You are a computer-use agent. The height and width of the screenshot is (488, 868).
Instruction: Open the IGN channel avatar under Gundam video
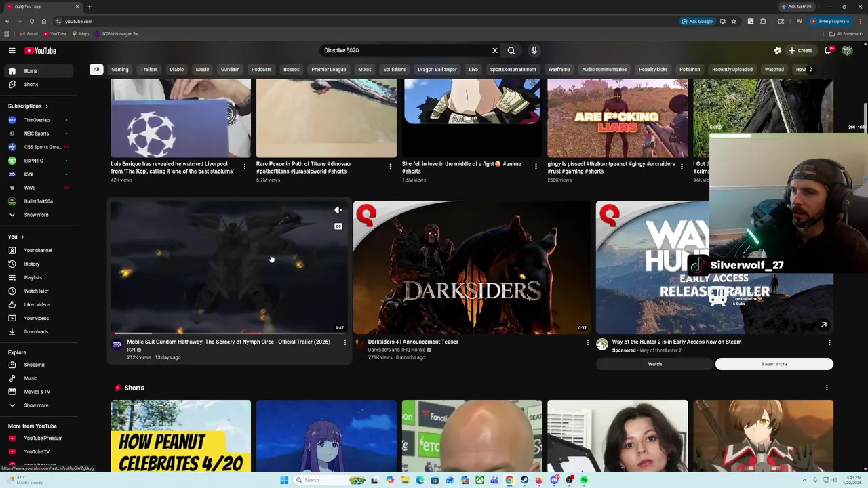pyautogui.click(x=117, y=344)
